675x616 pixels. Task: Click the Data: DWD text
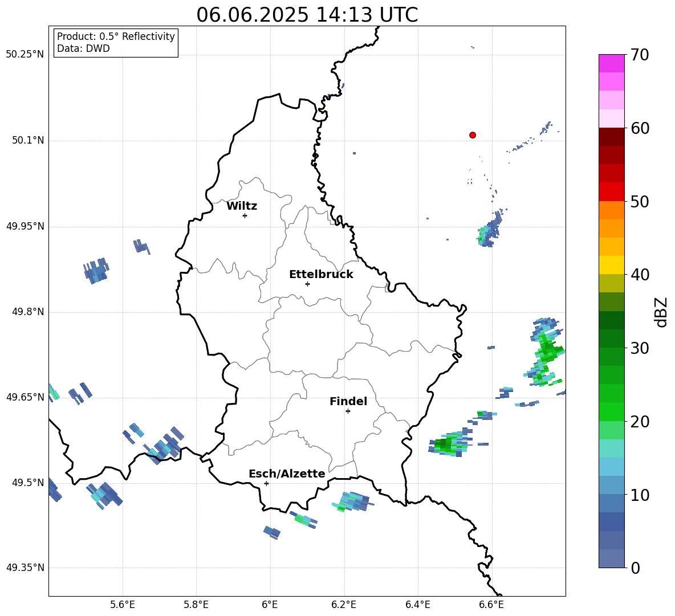[83, 48]
